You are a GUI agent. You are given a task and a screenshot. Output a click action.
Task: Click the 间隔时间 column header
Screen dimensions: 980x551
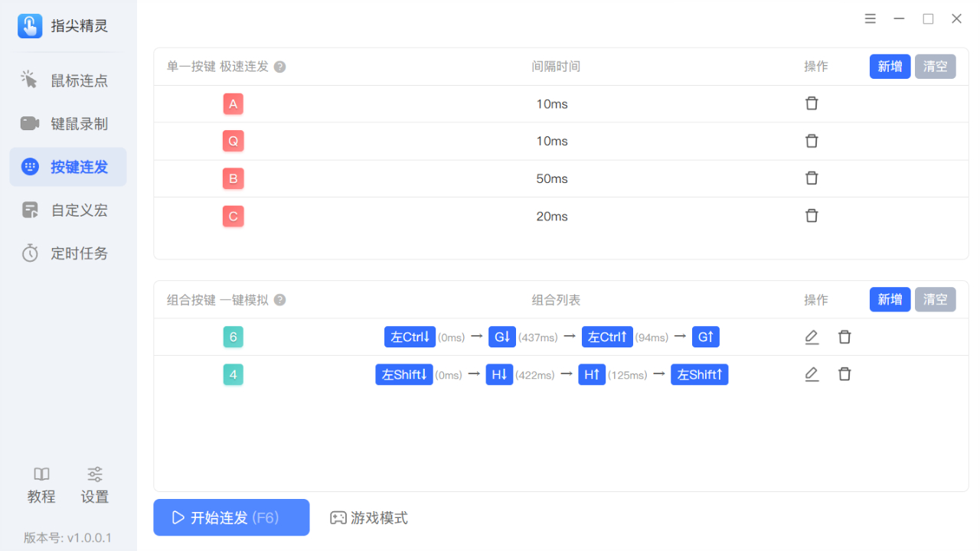pos(557,67)
